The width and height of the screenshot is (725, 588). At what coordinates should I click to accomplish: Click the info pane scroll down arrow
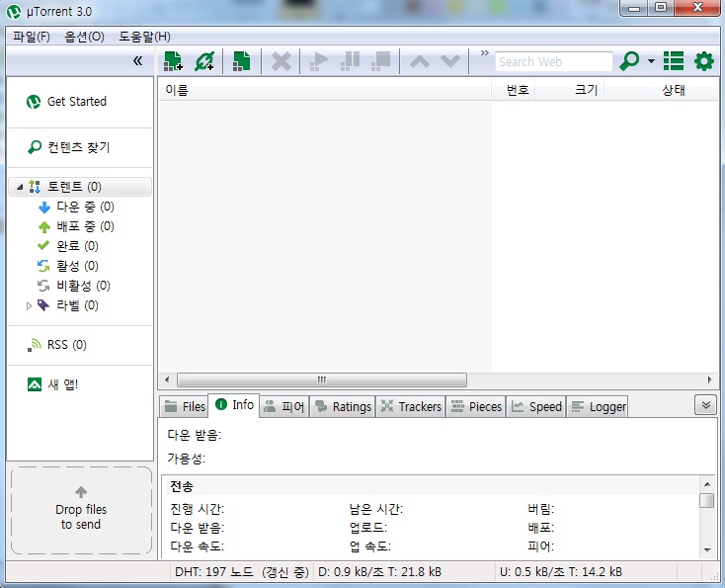tap(707, 550)
